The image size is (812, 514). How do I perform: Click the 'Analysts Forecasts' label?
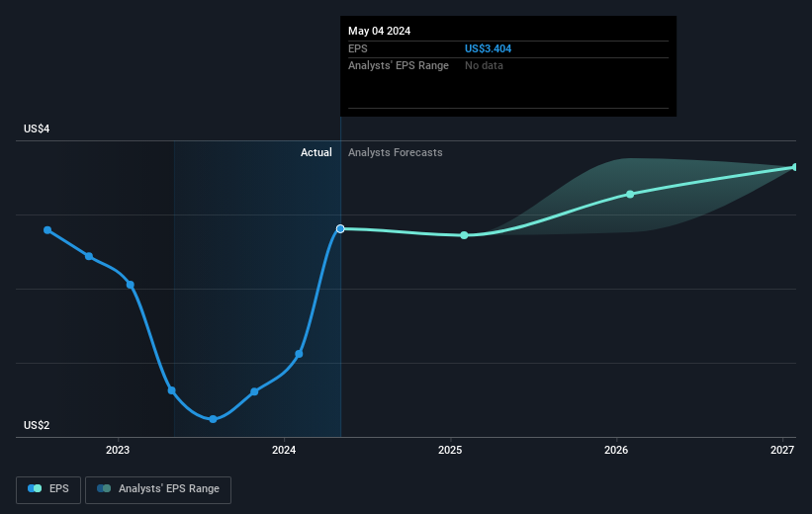tap(396, 152)
